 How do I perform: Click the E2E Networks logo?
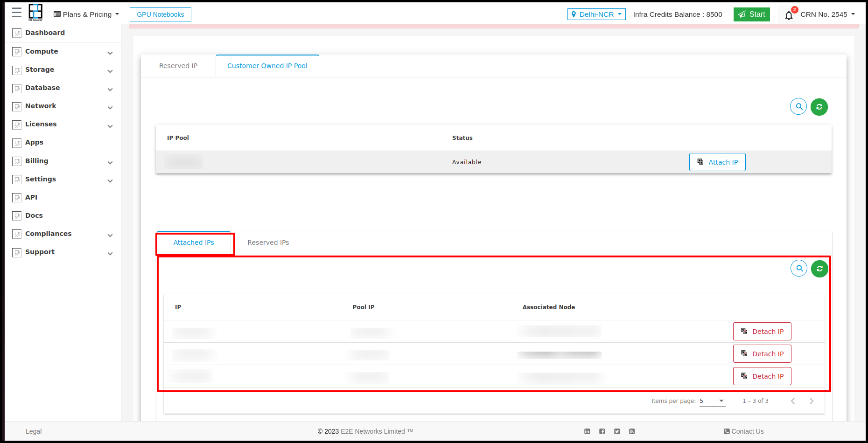point(35,13)
